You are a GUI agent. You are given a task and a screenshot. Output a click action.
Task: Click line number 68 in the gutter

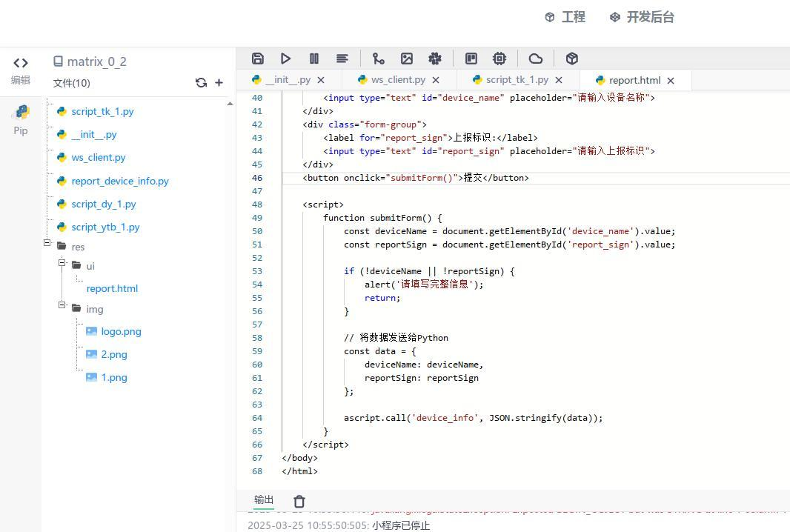pos(257,471)
